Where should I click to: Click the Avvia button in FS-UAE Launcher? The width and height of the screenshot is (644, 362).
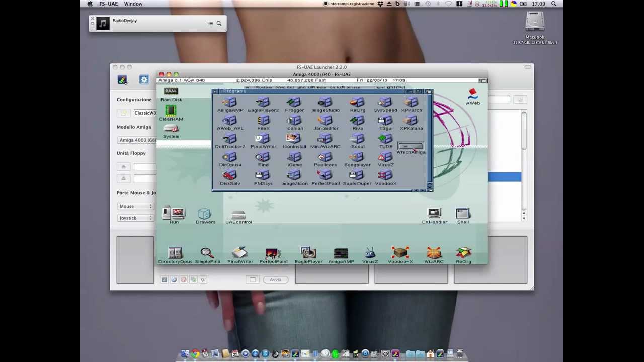(x=275, y=280)
